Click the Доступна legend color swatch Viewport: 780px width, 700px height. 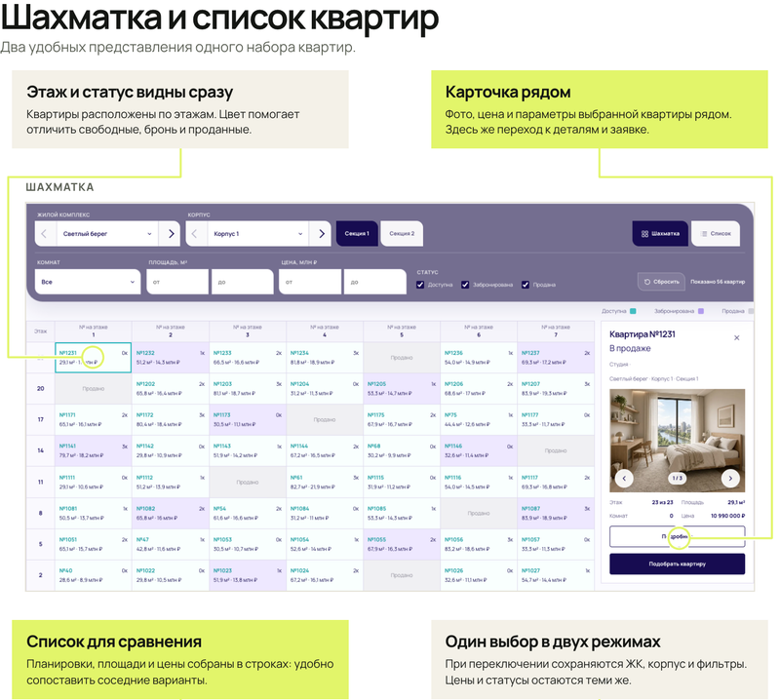633,311
